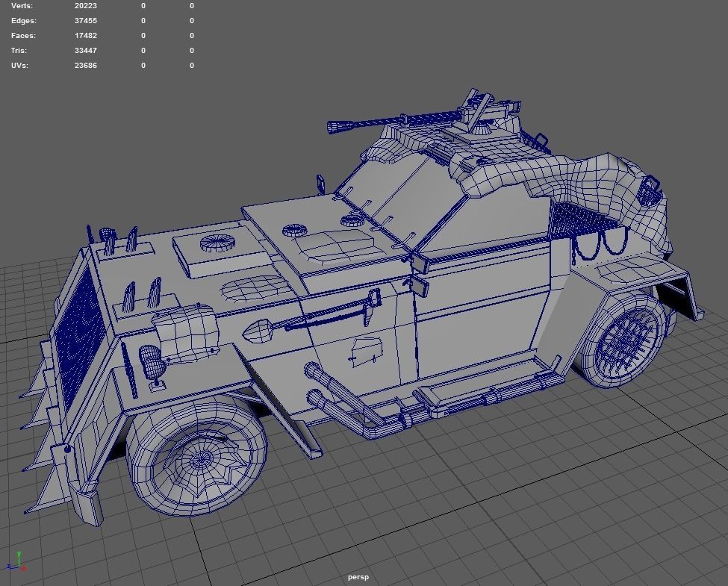
Task: Click the Verts count value 20223
Action: tap(85, 6)
